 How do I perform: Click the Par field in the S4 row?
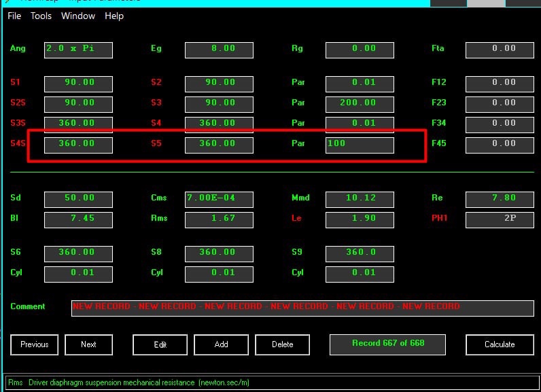pyautogui.click(x=360, y=125)
